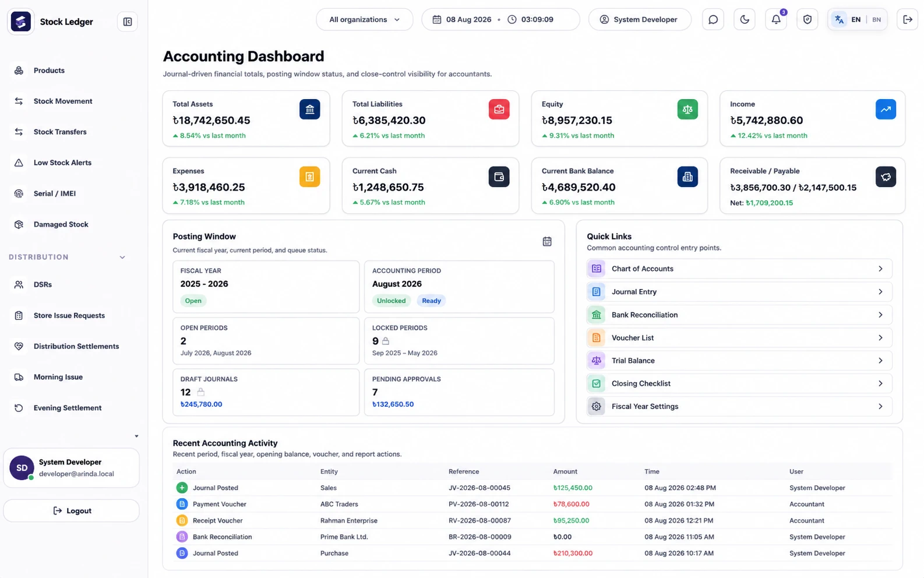924x578 pixels.
Task: Open Fiscal Year Settings quick link
Action: 739,407
